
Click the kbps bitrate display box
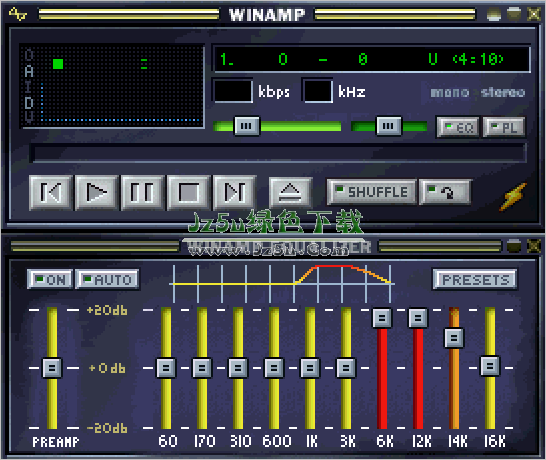(233, 91)
